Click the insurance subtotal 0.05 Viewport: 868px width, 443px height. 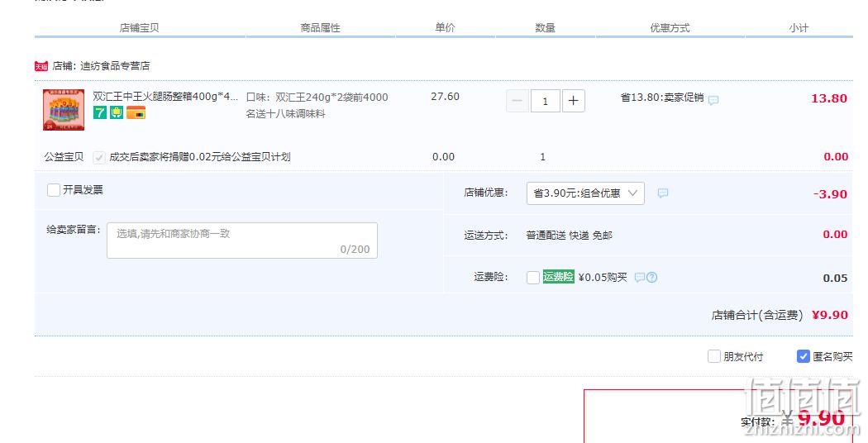click(x=835, y=278)
